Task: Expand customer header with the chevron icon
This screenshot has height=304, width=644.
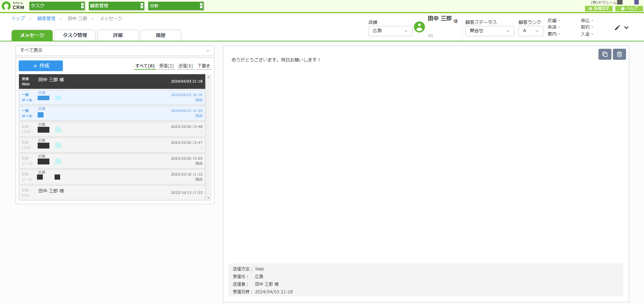Action: pos(626,28)
